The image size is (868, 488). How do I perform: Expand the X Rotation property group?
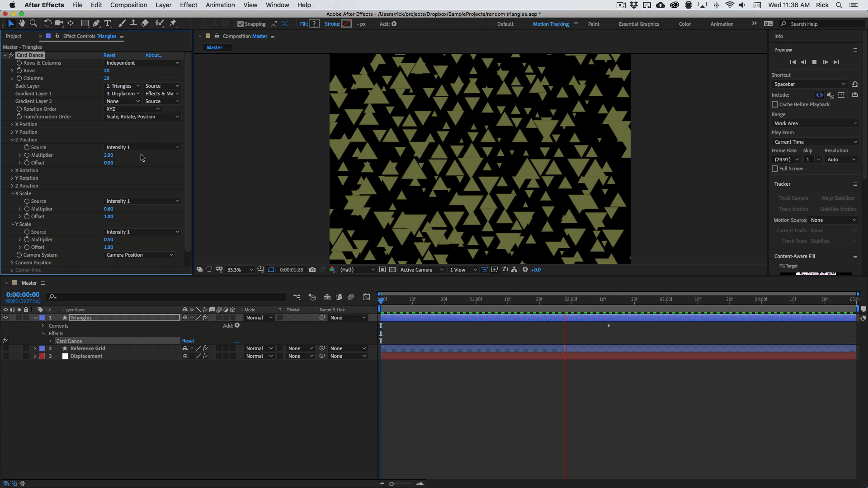click(12, 170)
